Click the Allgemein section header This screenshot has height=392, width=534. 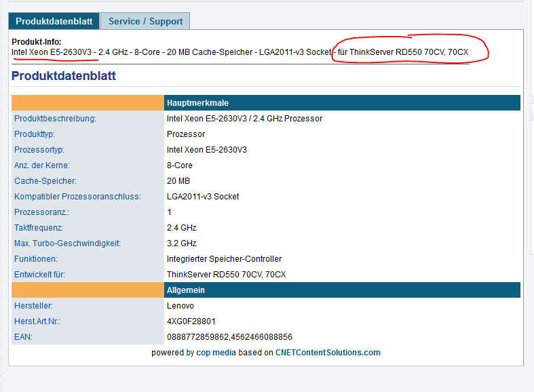coord(342,290)
